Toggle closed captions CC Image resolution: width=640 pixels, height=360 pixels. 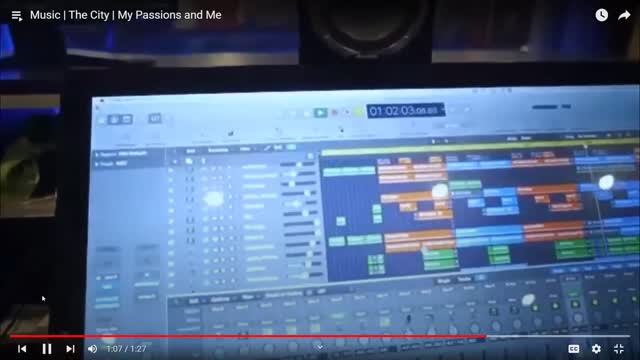pos(573,349)
